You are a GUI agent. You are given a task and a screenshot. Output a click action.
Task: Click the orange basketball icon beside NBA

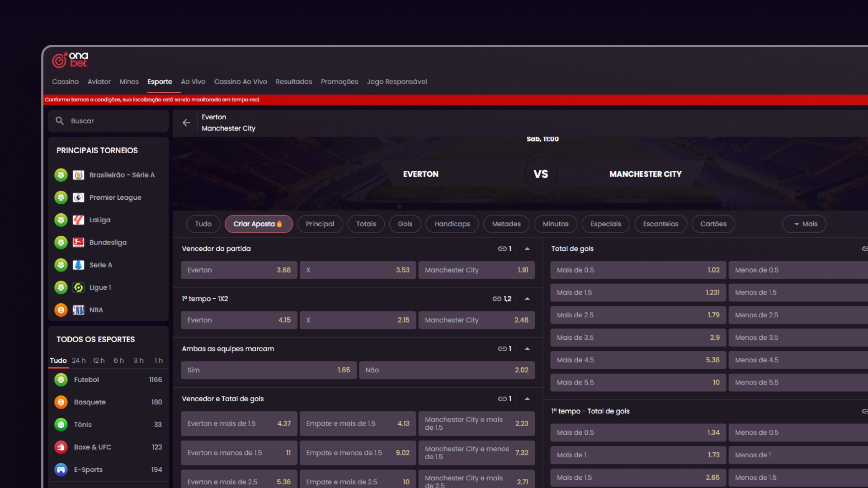point(61,310)
